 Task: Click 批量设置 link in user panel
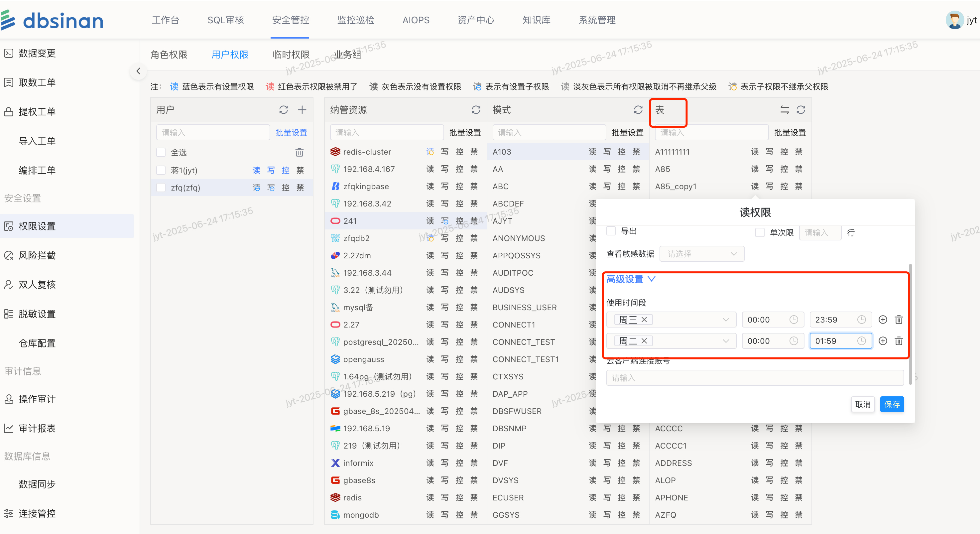[291, 132]
